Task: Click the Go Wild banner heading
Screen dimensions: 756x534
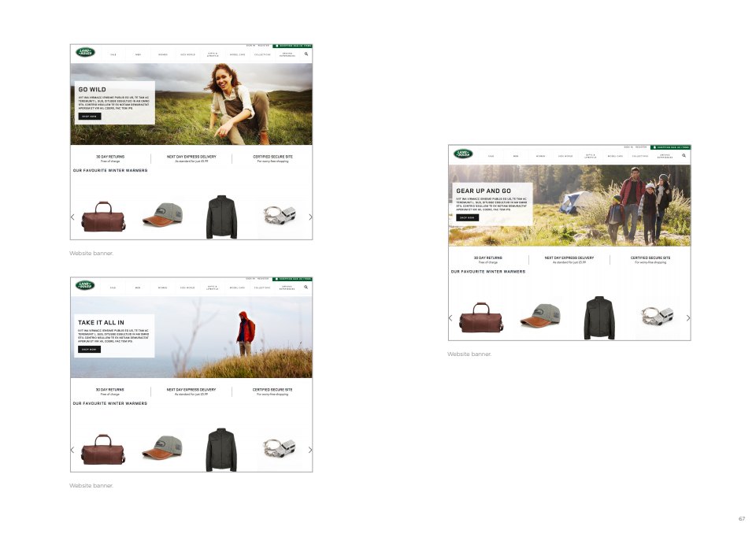Action: (92, 89)
